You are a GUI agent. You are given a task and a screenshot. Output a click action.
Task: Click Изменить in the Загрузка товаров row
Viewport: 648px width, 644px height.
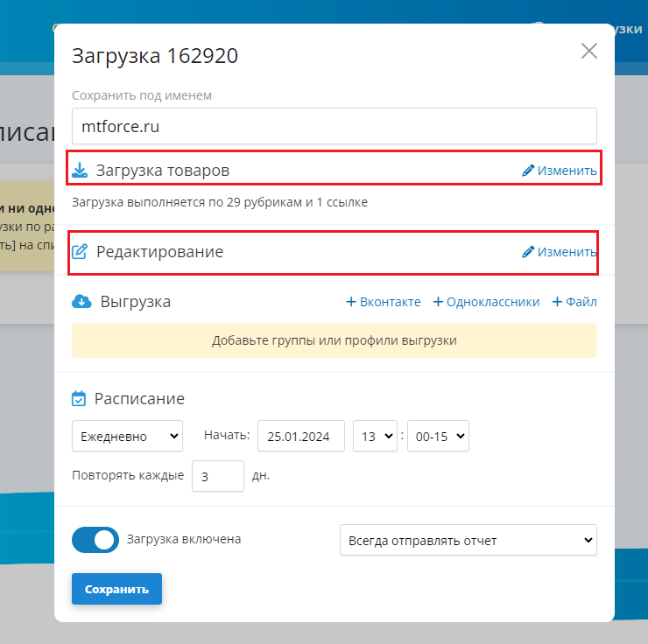tap(560, 171)
